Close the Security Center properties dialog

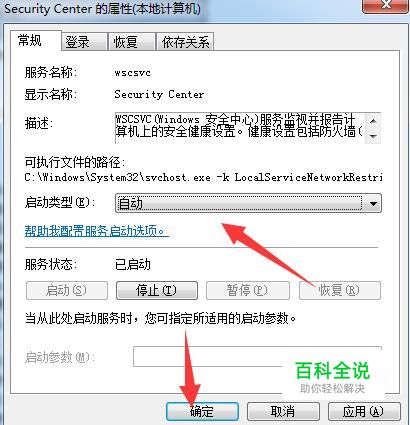(385, 5)
